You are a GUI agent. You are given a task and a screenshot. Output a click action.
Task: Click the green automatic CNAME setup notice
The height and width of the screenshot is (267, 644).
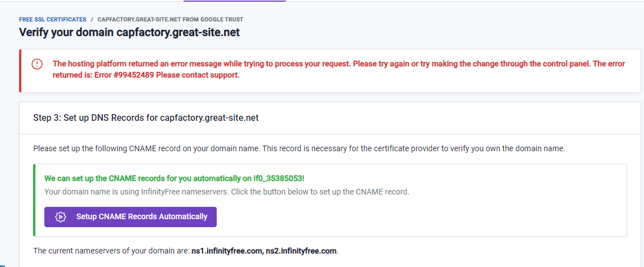174,179
